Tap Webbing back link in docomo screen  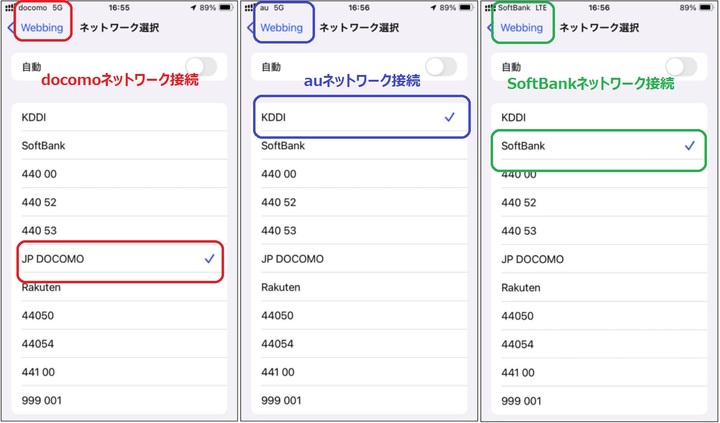(x=36, y=28)
